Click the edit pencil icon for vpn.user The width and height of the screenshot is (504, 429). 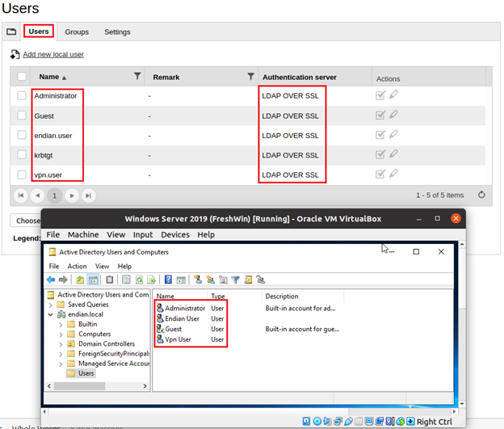(393, 174)
